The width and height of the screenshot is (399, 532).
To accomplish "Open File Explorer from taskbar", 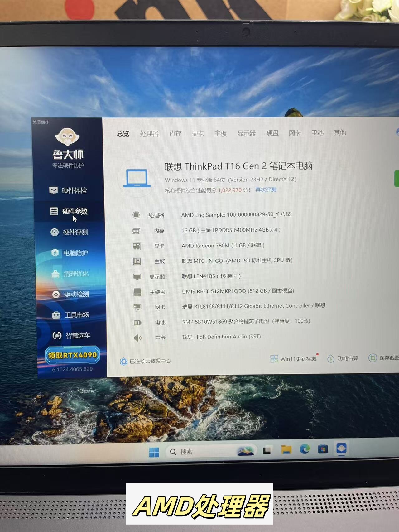I will click(286, 450).
